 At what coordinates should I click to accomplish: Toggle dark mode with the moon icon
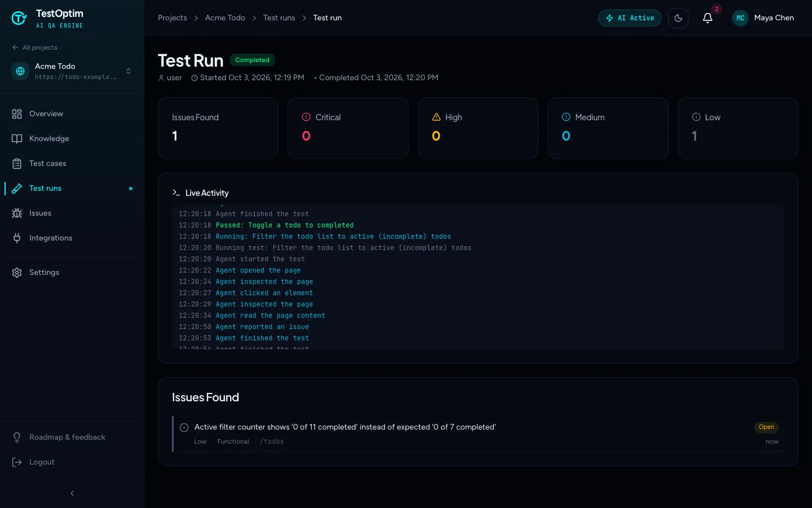(678, 18)
